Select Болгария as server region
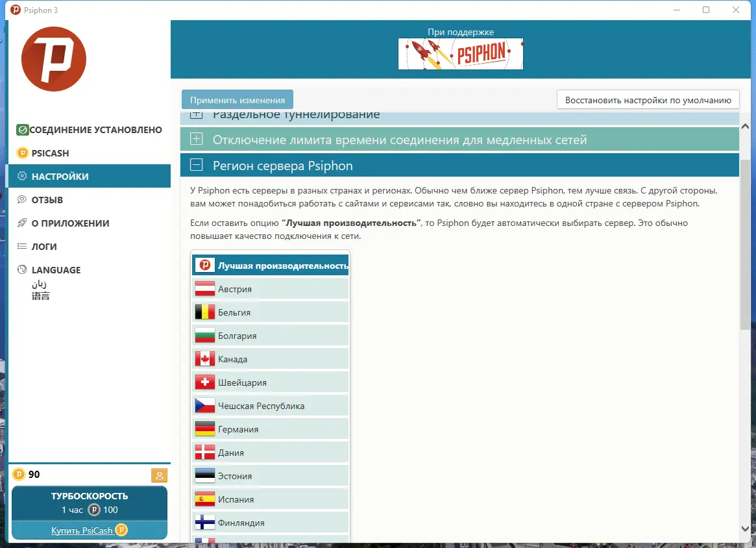This screenshot has height=548, width=756. [x=271, y=335]
